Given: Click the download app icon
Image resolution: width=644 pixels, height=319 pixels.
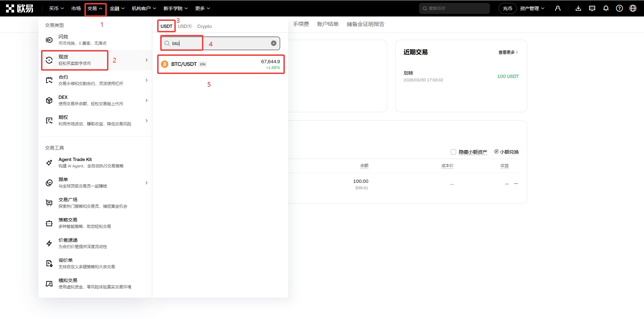Looking at the screenshot, I should (x=578, y=8).
